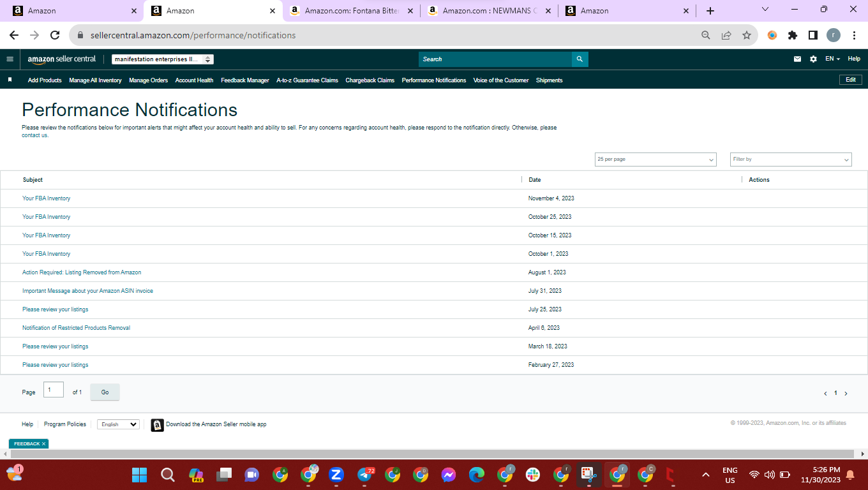Go to Manage Orders
This screenshot has height=490, width=868.
point(149,80)
